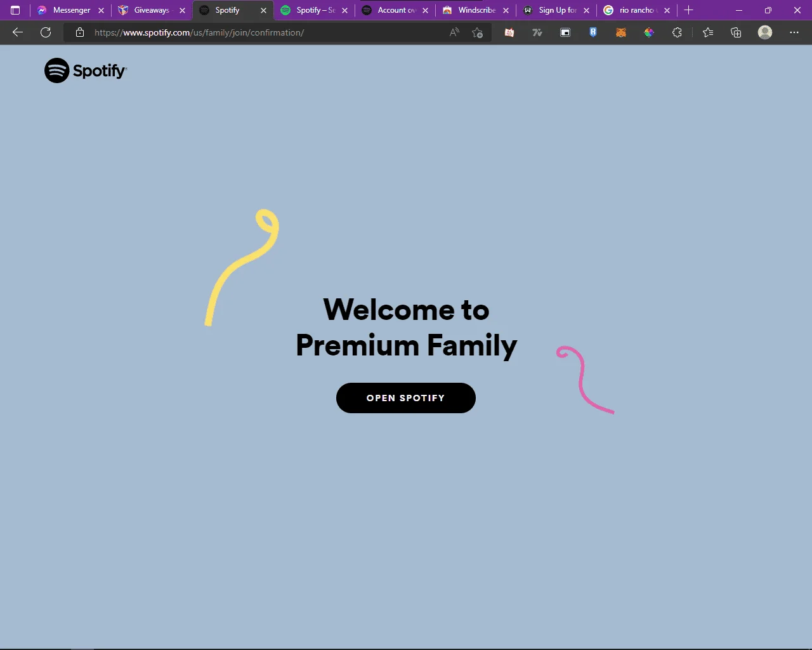Close the Messenger tab
812x650 pixels.
tap(101, 10)
